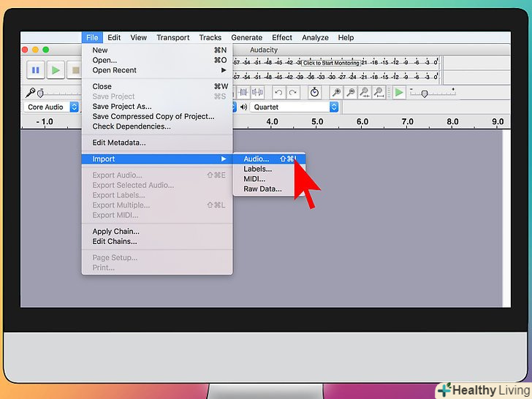Open the Quartet output device dropdown
This screenshot has width=532, height=399.
pyautogui.click(x=294, y=107)
